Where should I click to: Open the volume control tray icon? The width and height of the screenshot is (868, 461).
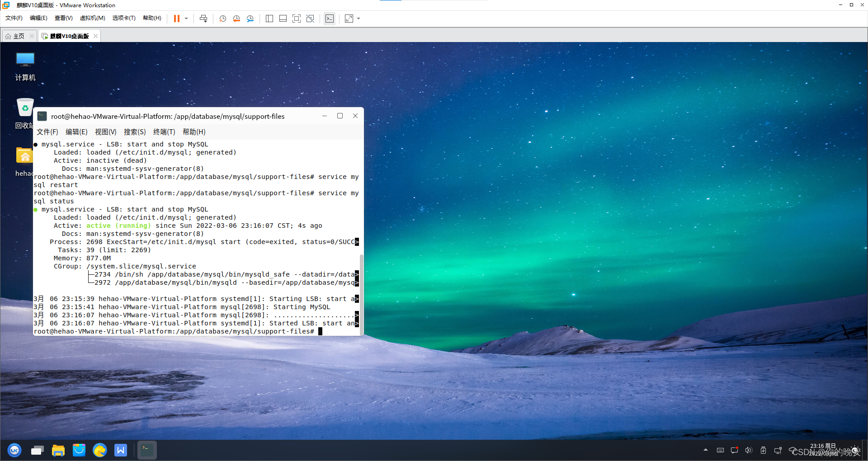pyautogui.click(x=749, y=450)
